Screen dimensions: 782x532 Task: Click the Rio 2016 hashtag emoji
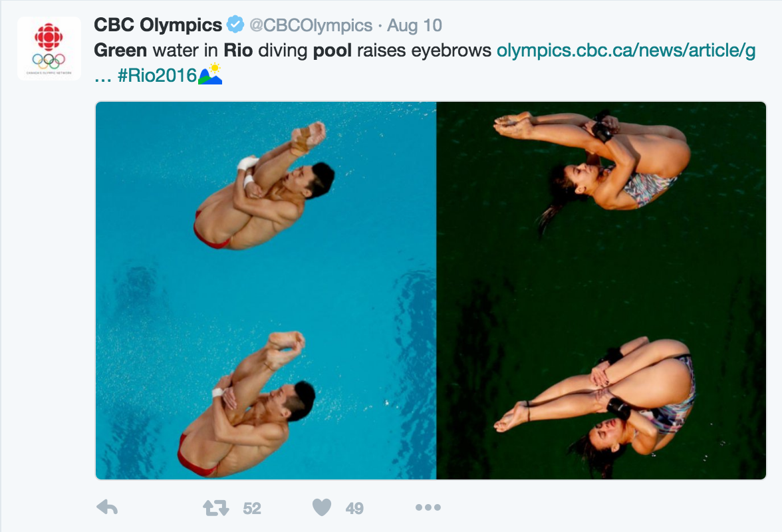pos(210,74)
